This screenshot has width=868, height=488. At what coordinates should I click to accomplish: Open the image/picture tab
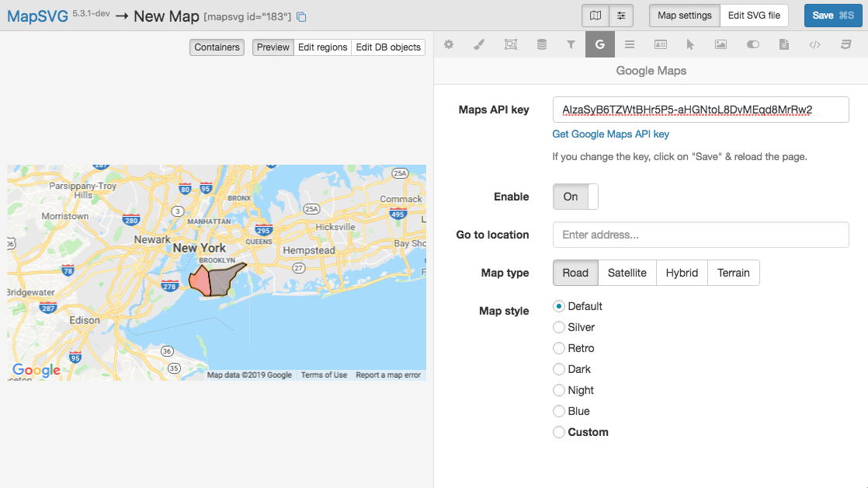click(x=720, y=44)
